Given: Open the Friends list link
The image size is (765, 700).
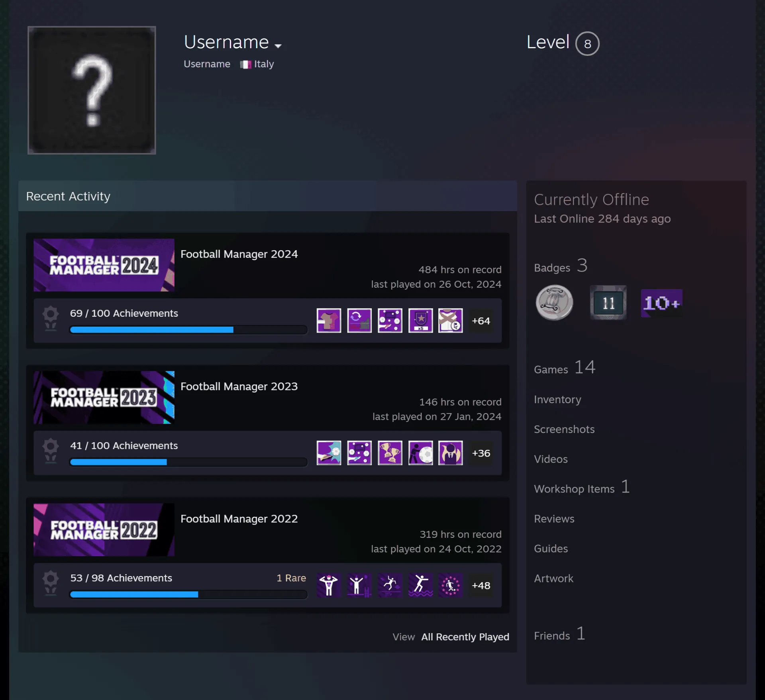Looking at the screenshot, I should click(x=559, y=635).
